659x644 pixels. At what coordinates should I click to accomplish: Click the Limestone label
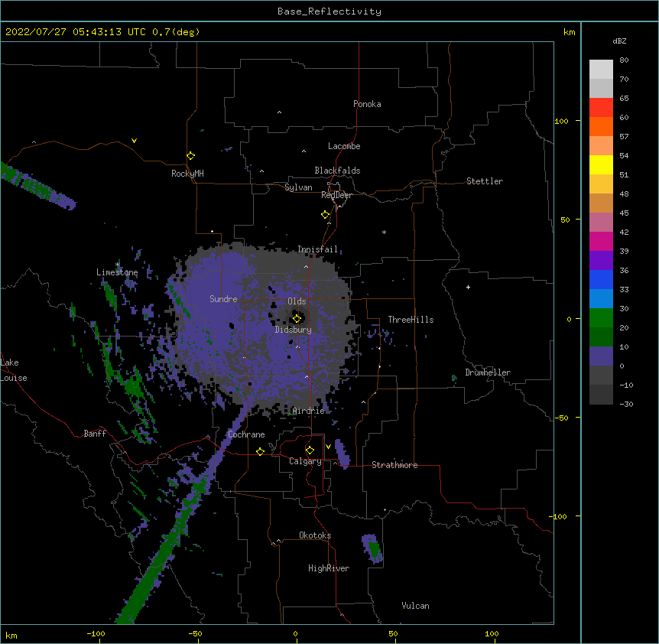(x=117, y=272)
